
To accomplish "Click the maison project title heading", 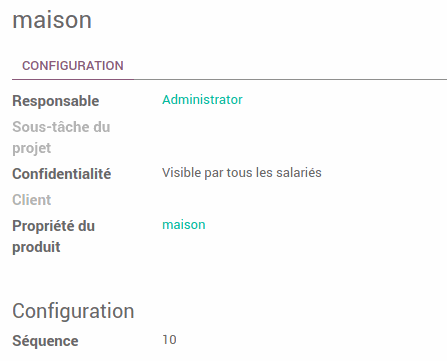I will tap(52, 20).
